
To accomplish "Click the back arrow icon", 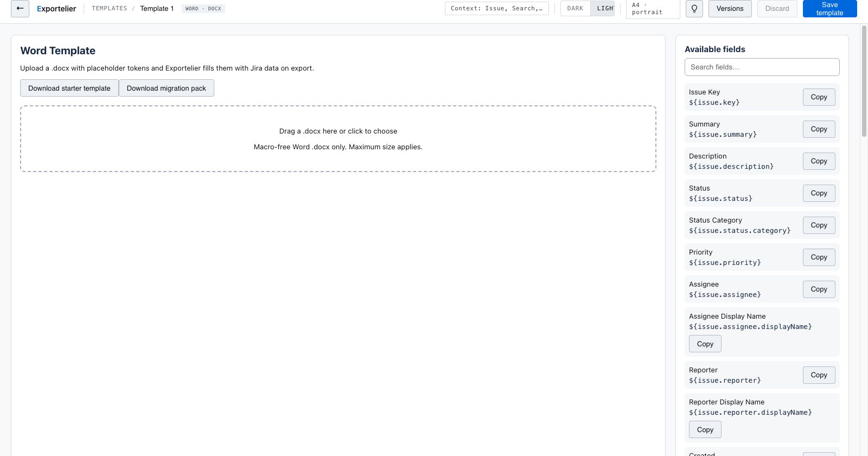I will pos(20,9).
